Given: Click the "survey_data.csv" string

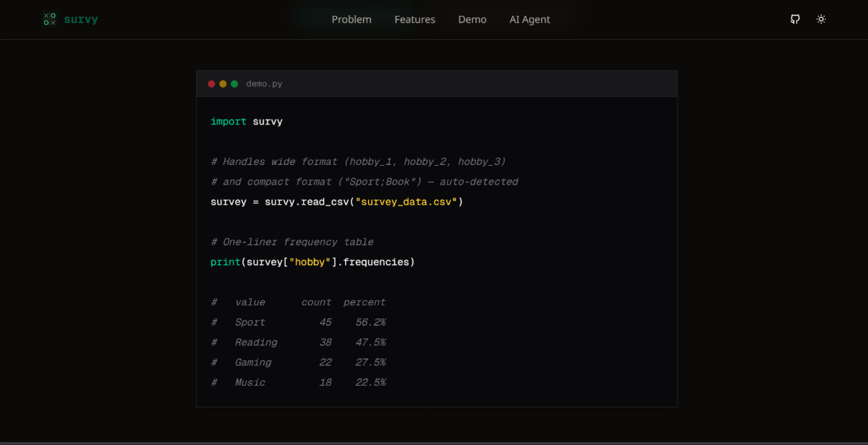Looking at the screenshot, I should (x=406, y=202).
